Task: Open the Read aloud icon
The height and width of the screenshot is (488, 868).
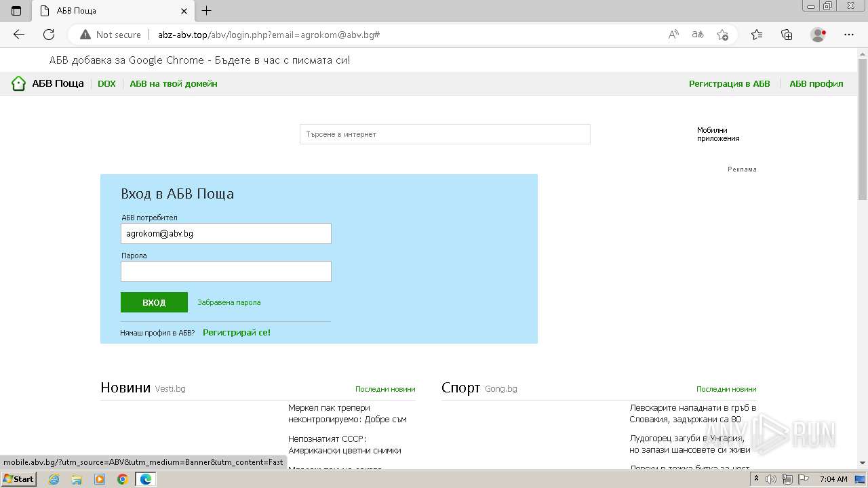Action: point(673,35)
